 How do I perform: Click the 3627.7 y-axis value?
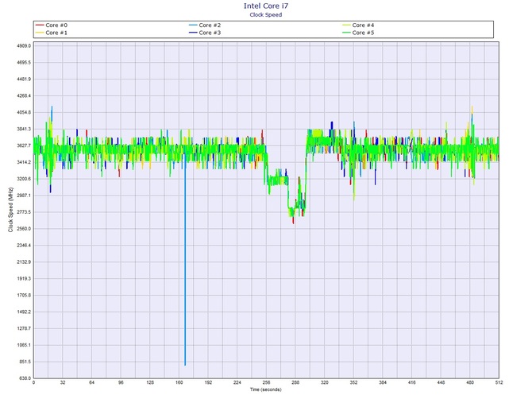[24, 145]
